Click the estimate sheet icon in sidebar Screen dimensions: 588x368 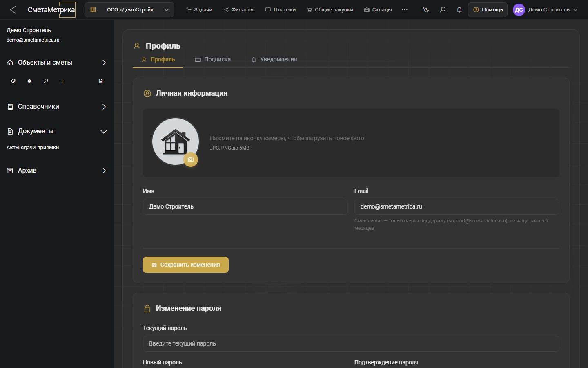click(x=101, y=81)
